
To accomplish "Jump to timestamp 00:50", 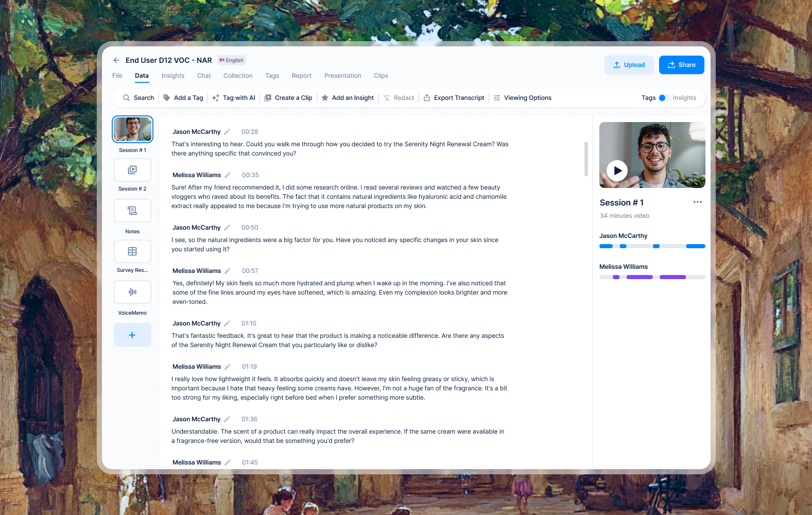I will click(x=250, y=228).
